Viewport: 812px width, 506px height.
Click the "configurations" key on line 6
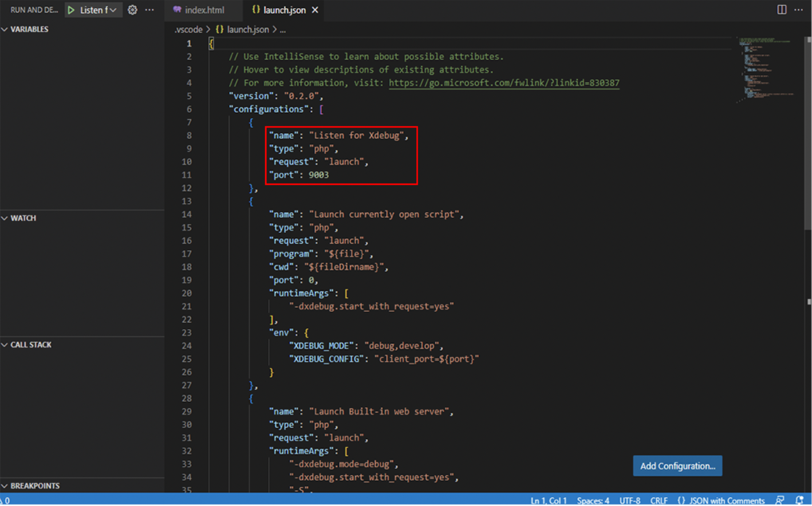tap(269, 109)
